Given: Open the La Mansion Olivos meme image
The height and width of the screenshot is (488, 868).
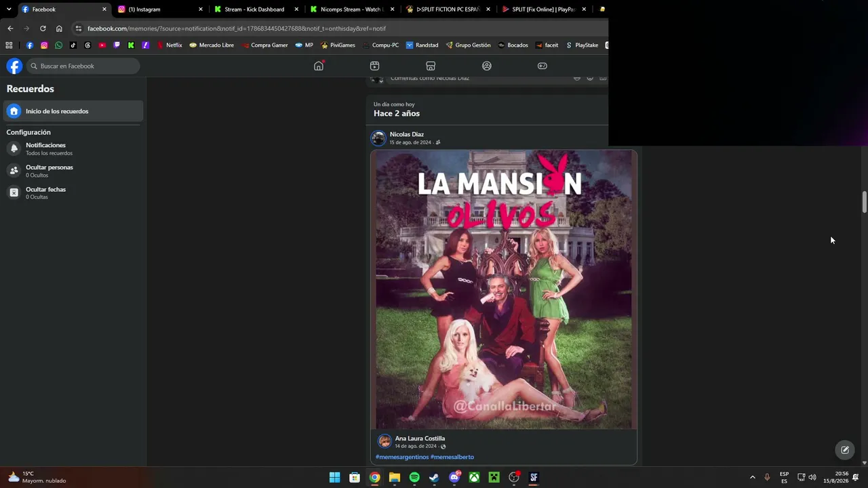Looking at the screenshot, I should click(x=504, y=289).
